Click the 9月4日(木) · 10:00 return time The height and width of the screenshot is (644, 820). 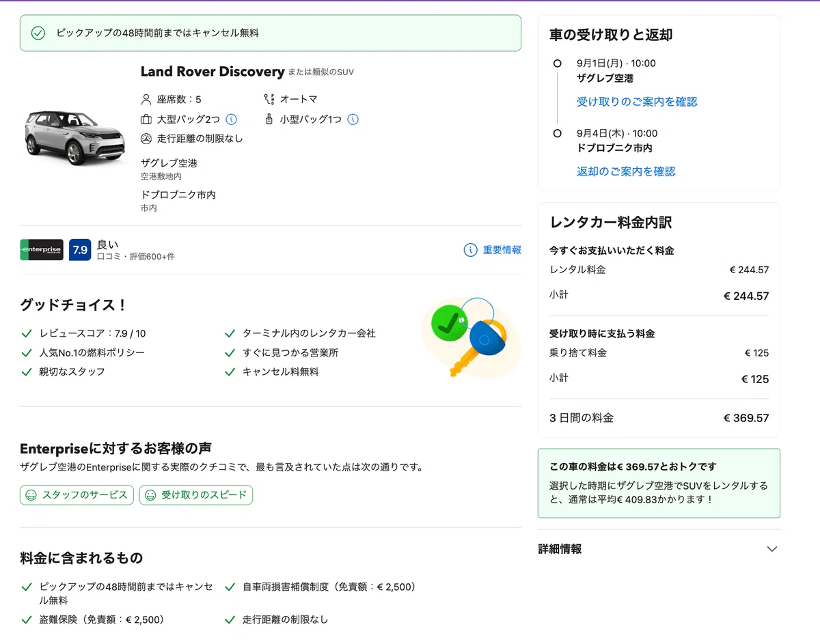click(x=617, y=133)
